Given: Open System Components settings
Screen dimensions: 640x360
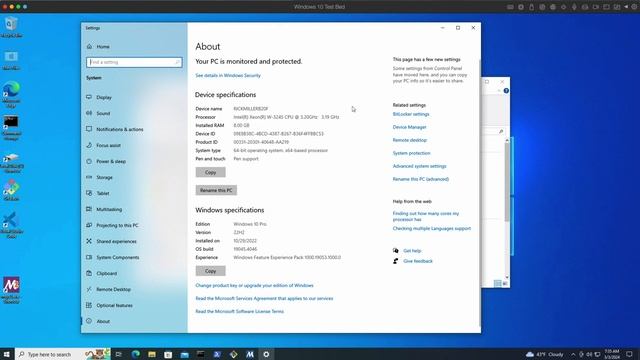Looking at the screenshot, I should (118, 257).
